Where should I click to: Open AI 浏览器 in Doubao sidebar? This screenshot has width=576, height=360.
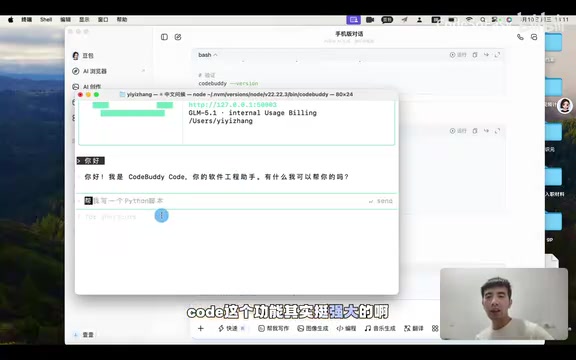point(95,71)
